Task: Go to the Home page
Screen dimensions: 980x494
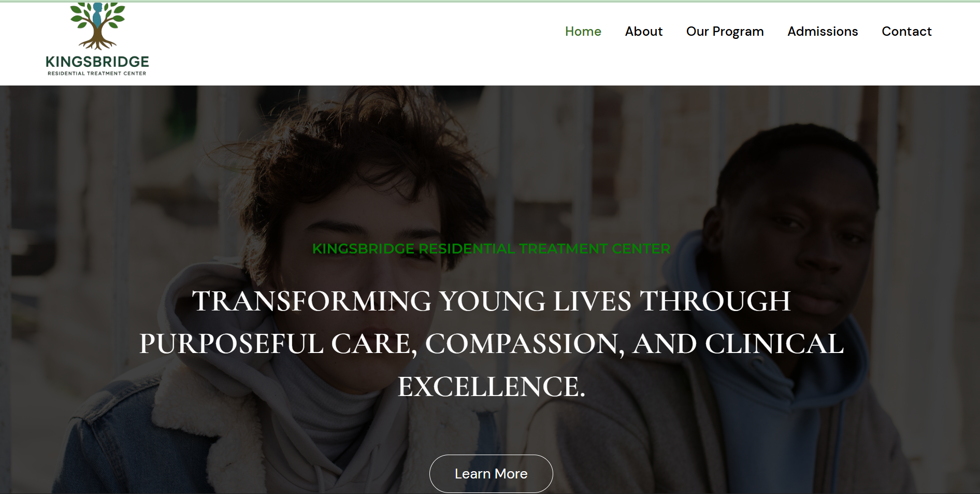Action: [583, 32]
